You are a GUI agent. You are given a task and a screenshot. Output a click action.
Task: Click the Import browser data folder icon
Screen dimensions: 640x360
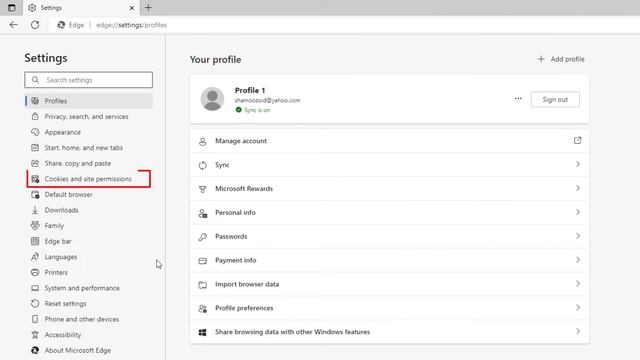pyautogui.click(x=203, y=284)
